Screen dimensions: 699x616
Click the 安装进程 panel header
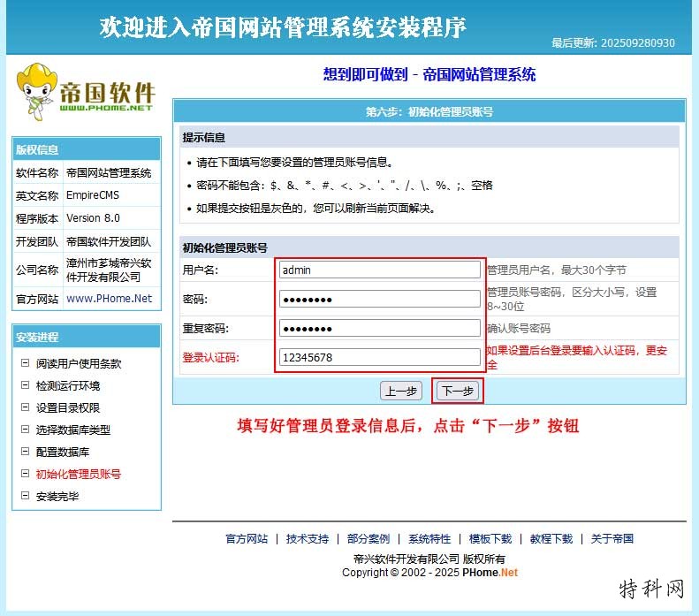pos(87,337)
